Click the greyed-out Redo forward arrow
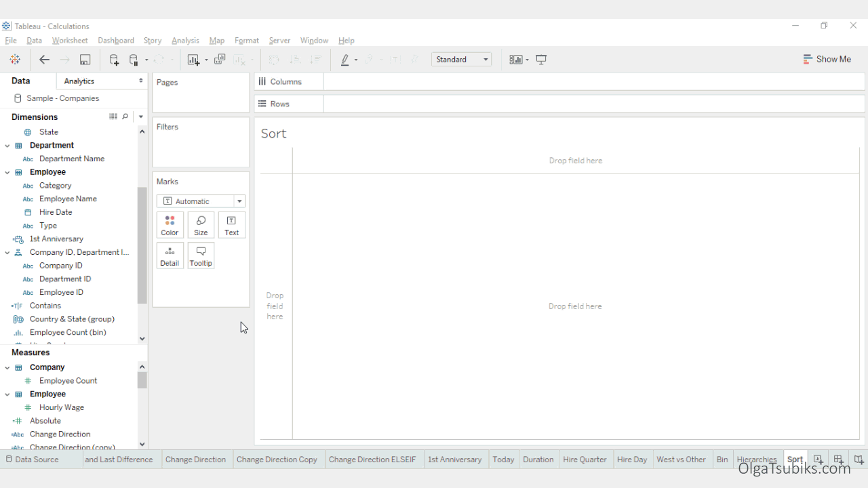 [64, 60]
